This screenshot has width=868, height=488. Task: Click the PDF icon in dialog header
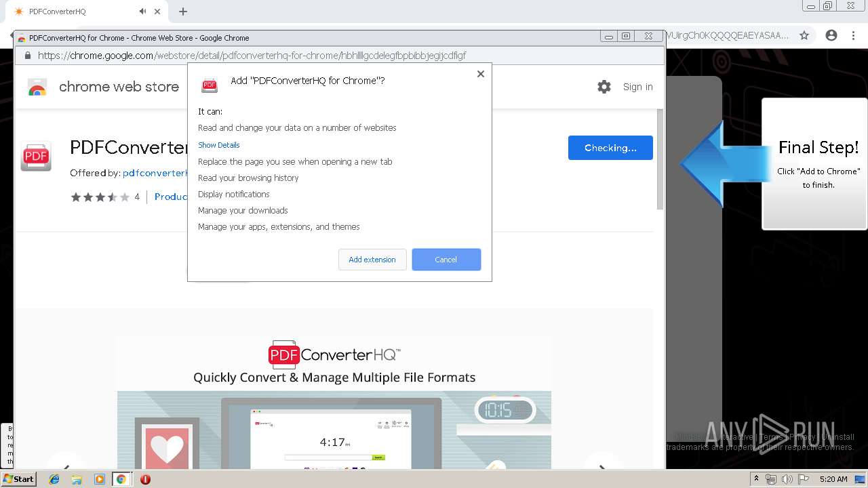point(210,85)
